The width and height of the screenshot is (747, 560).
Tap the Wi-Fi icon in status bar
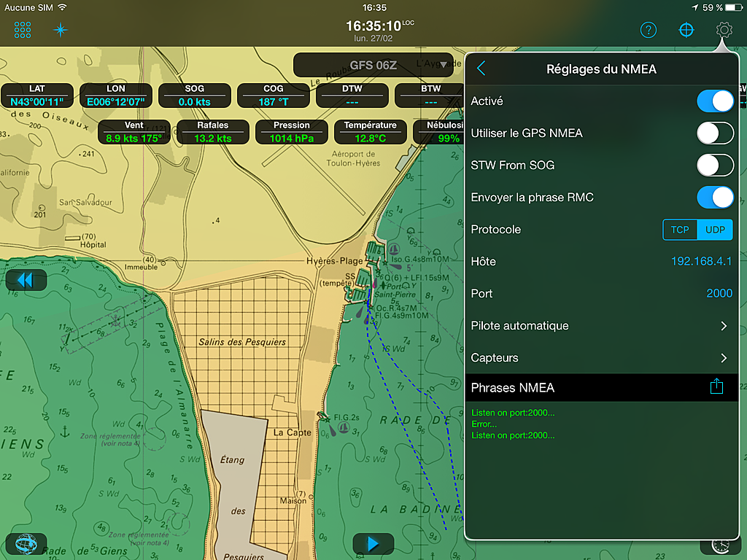tap(62, 7)
